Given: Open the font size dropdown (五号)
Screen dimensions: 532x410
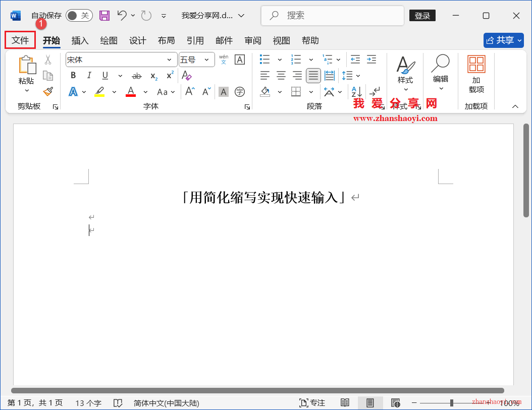Looking at the screenshot, I should coord(206,60).
